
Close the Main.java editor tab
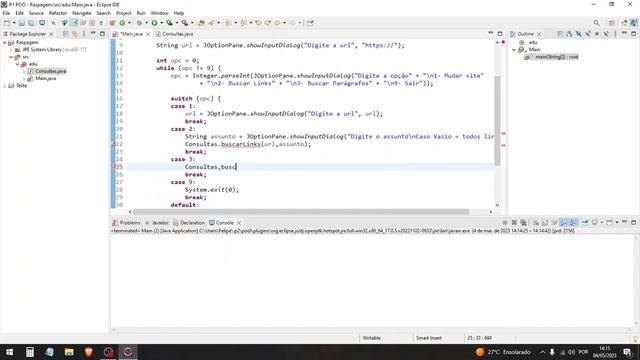click(x=148, y=34)
